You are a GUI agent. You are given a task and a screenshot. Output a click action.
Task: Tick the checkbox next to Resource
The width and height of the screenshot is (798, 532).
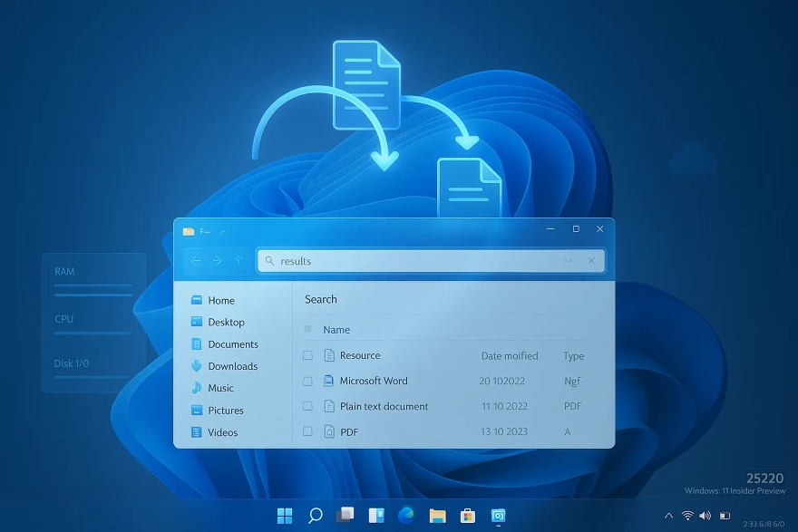306,355
